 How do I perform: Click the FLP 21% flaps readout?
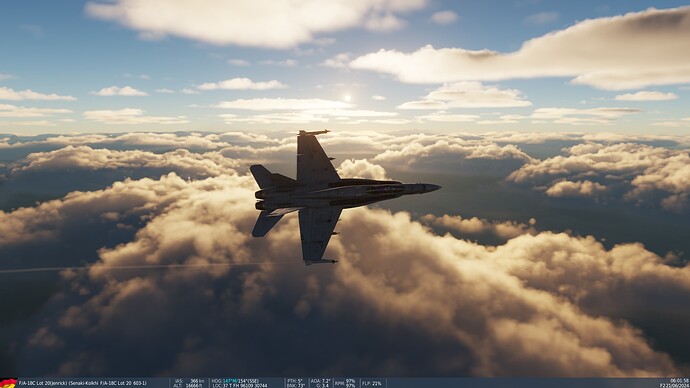pos(372,383)
